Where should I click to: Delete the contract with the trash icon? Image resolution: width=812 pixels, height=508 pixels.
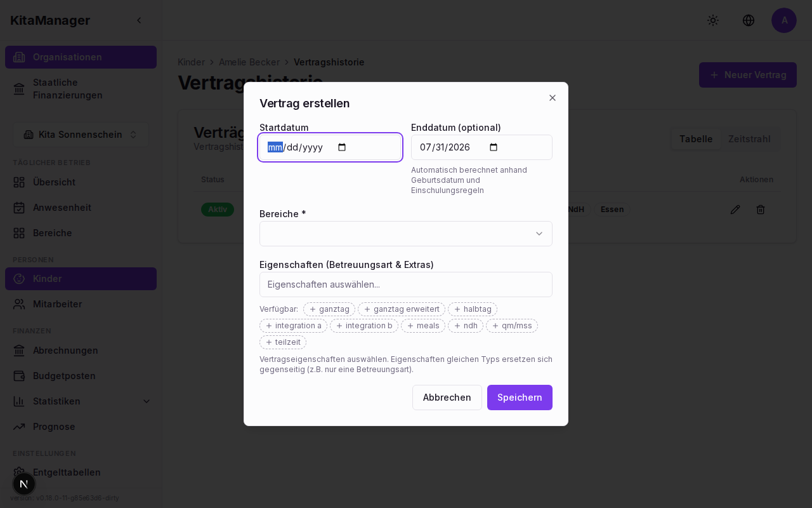pyautogui.click(x=761, y=210)
